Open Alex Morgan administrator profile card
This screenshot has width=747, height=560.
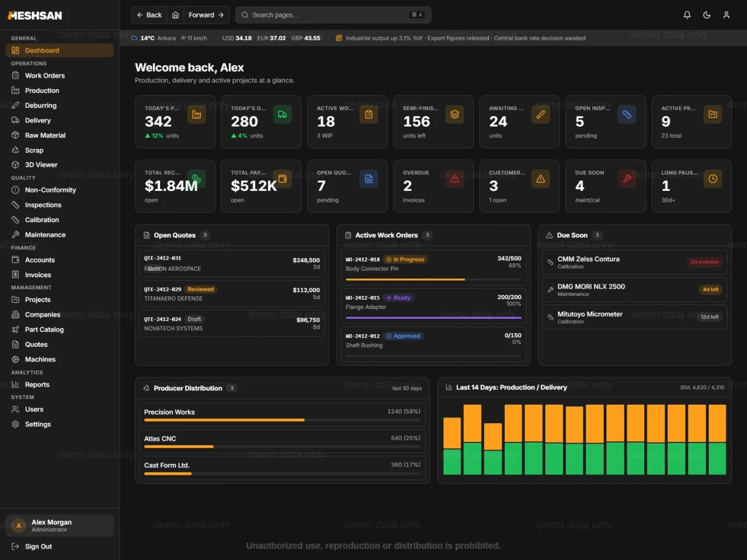coord(60,526)
